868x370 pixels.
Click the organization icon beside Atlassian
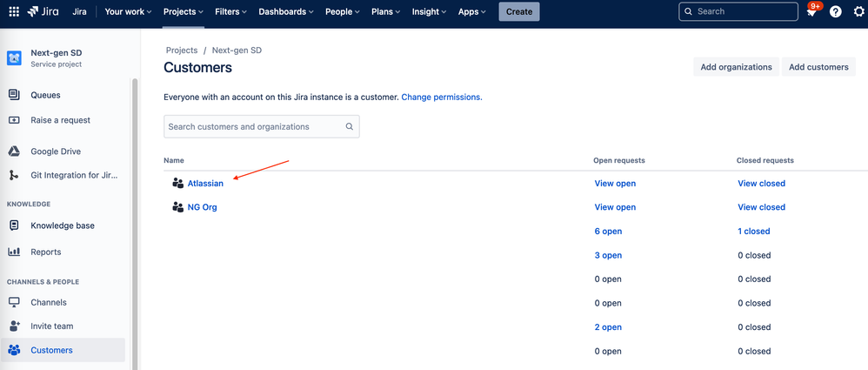pyautogui.click(x=177, y=184)
